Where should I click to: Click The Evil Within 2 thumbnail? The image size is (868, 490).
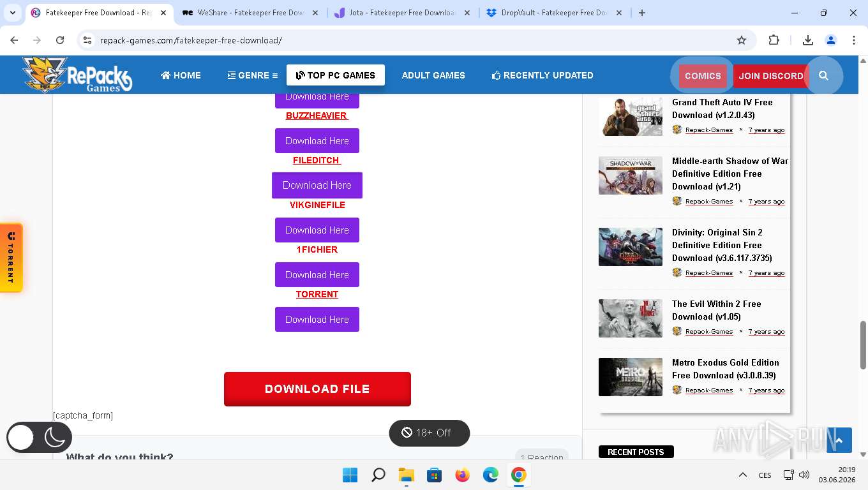[631, 318]
